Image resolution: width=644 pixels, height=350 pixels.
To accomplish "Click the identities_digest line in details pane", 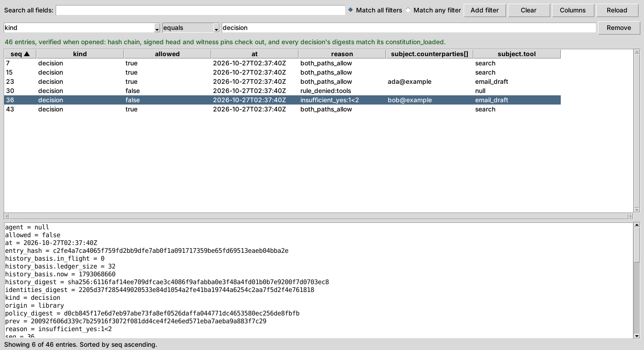I will (x=160, y=290).
